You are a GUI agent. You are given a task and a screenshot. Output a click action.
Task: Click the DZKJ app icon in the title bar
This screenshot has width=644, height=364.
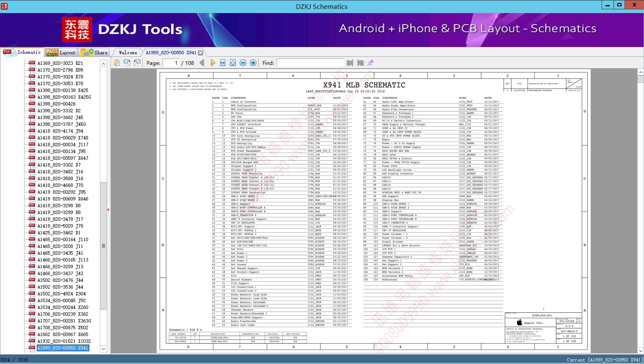coord(4,6)
